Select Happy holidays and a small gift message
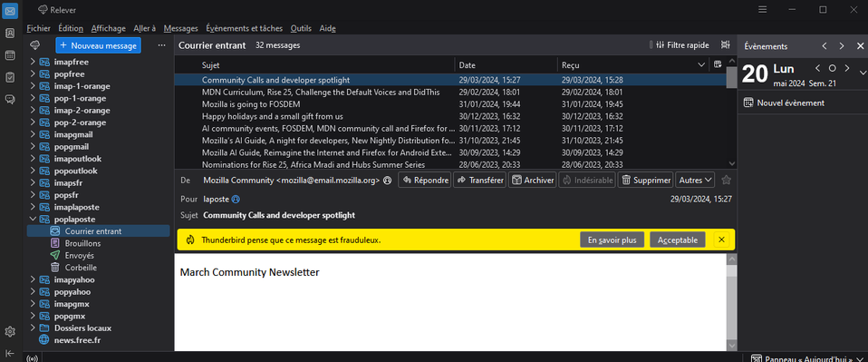The height and width of the screenshot is (362, 868). 451,116
